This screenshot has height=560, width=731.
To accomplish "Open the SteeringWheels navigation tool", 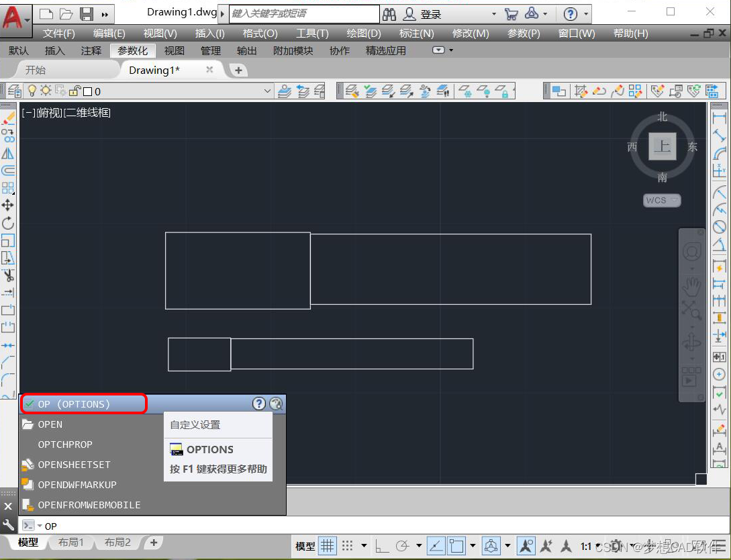I will tap(692, 252).
